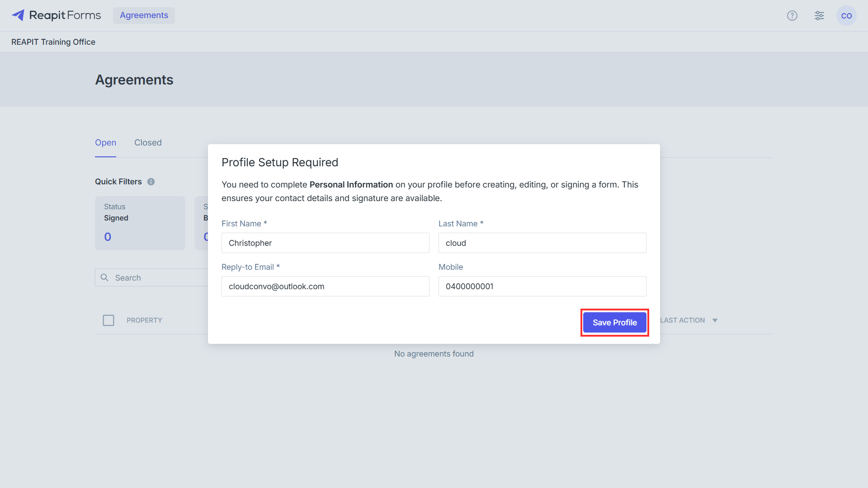Click the search magnifier icon
Viewport: 868px width, 488px height.
(x=104, y=277)
